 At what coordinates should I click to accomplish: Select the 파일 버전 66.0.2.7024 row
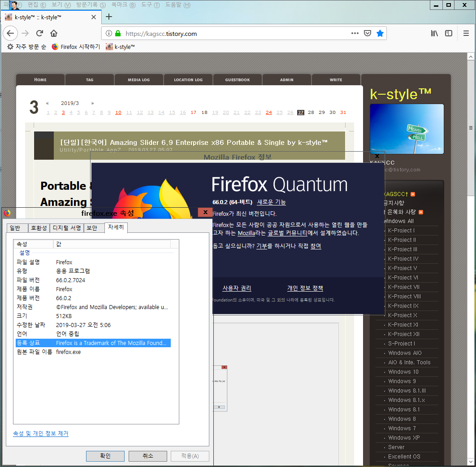tap(93, 280)
